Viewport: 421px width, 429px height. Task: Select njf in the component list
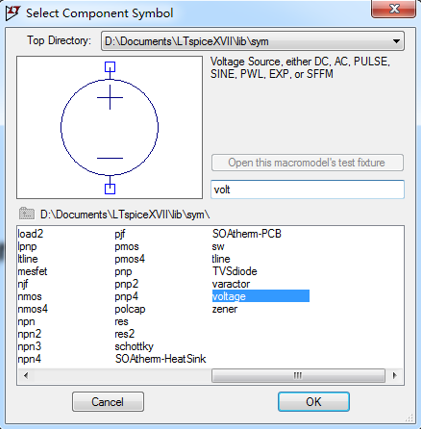coord(23,284)
